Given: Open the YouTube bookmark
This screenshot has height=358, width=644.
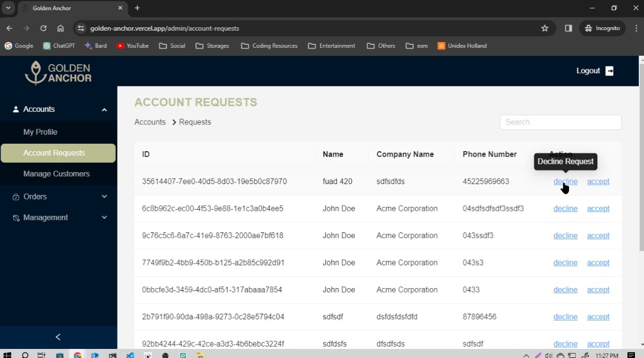Looking at the screenshot, I should (132, 45).
